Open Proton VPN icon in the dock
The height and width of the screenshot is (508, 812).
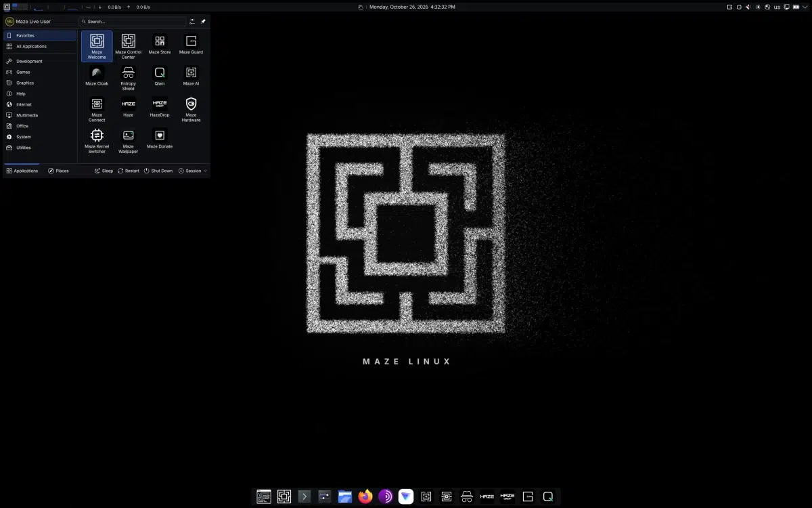[x=406, y=496]
